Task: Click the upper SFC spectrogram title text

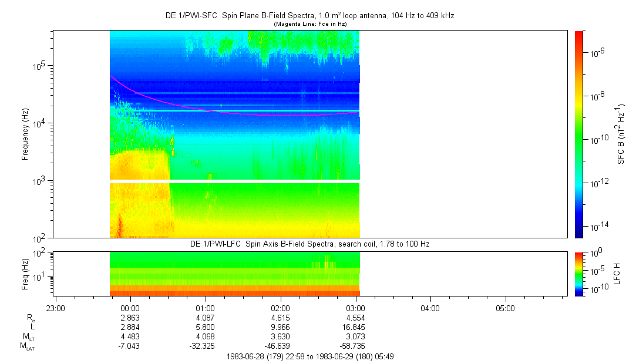Action: [x=309, y=16]
